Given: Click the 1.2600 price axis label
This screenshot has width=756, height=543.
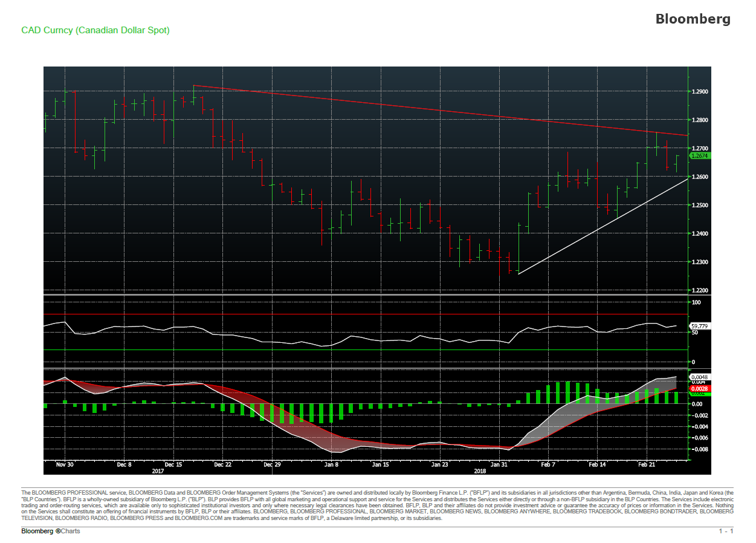Looking at the screenshot, I should point(699,177).
